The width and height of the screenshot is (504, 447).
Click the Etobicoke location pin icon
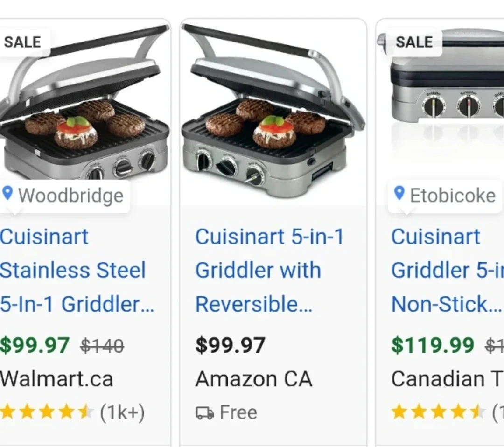pyautogui.click(x=399, y=193)
